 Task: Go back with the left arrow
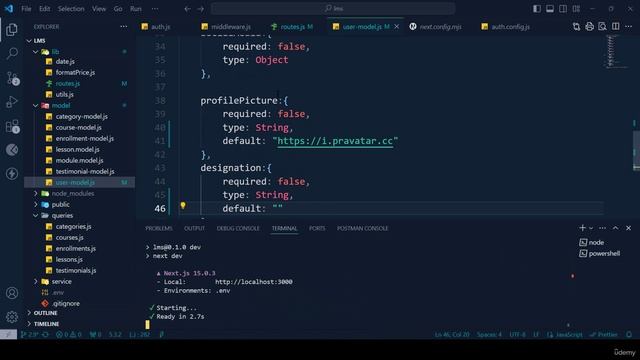(x=187, y=9)
